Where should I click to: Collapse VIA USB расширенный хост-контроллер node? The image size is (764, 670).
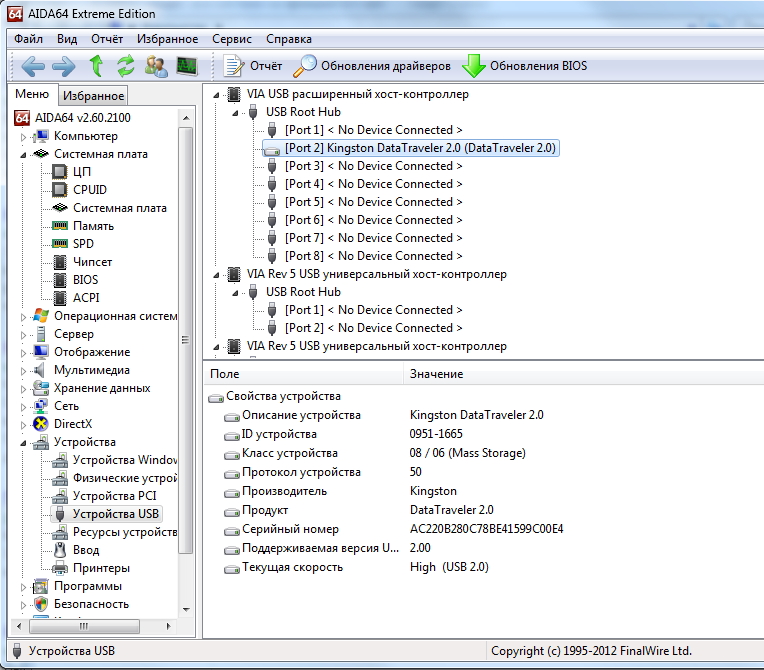coord(216,95)
